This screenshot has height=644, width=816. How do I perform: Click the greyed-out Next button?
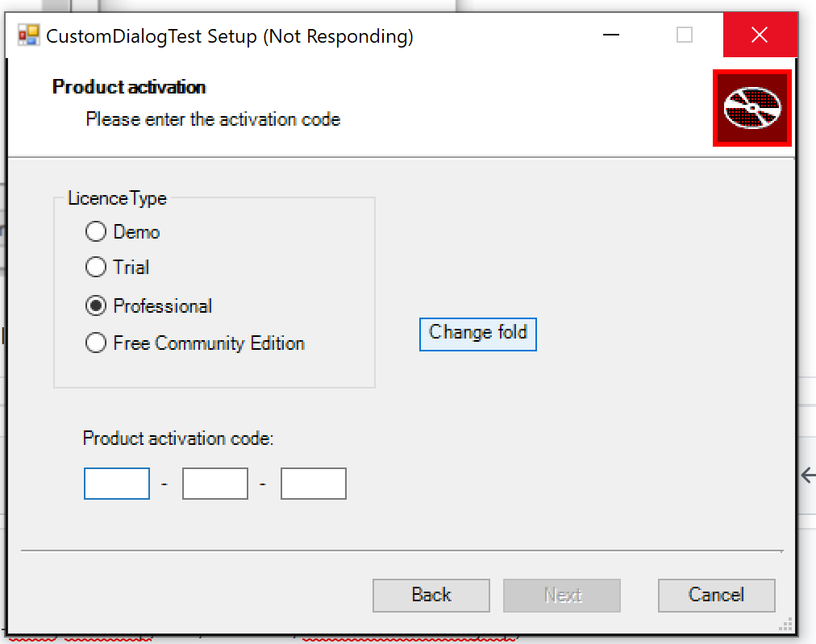point(561,595)
